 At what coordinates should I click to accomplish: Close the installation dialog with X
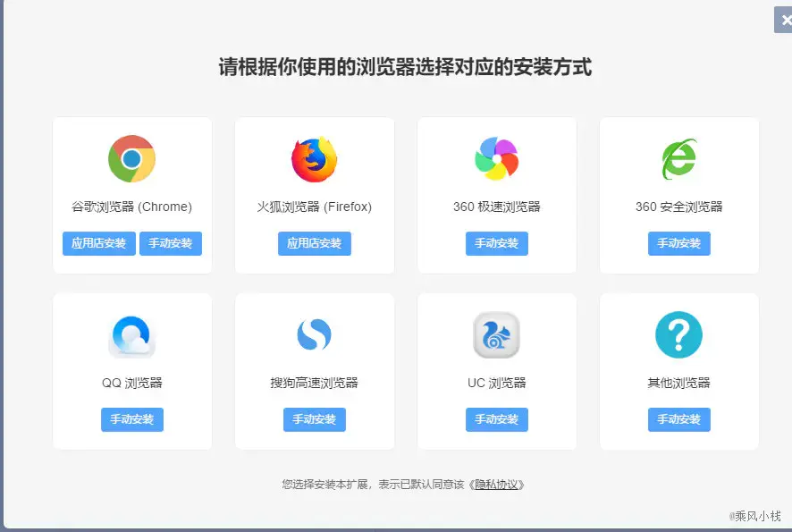(785, 21)
